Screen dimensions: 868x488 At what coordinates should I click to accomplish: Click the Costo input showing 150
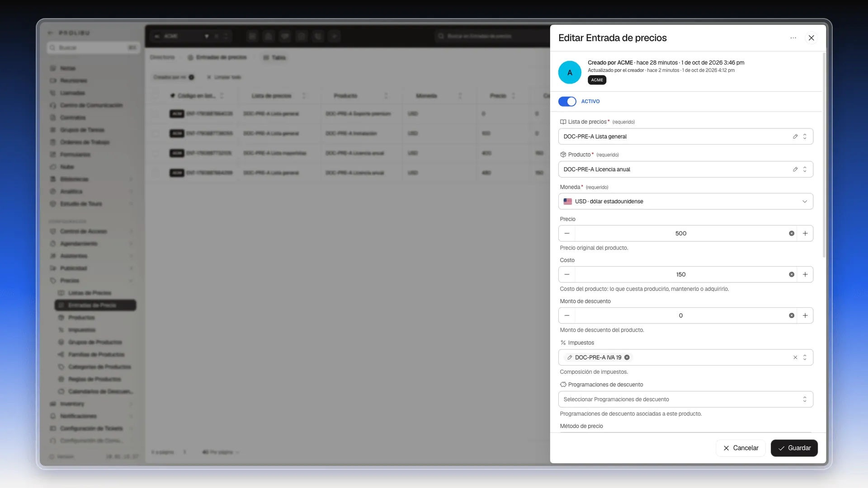pos(680,275)
